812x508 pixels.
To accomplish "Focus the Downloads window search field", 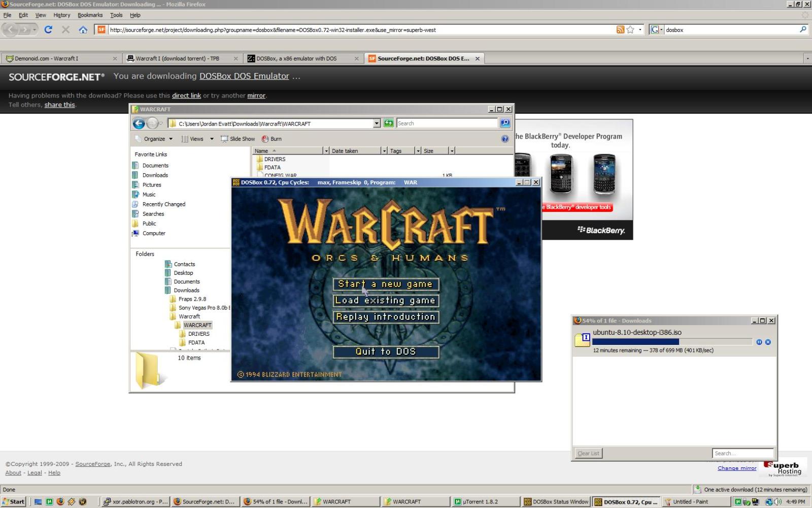I will point(742,453).
